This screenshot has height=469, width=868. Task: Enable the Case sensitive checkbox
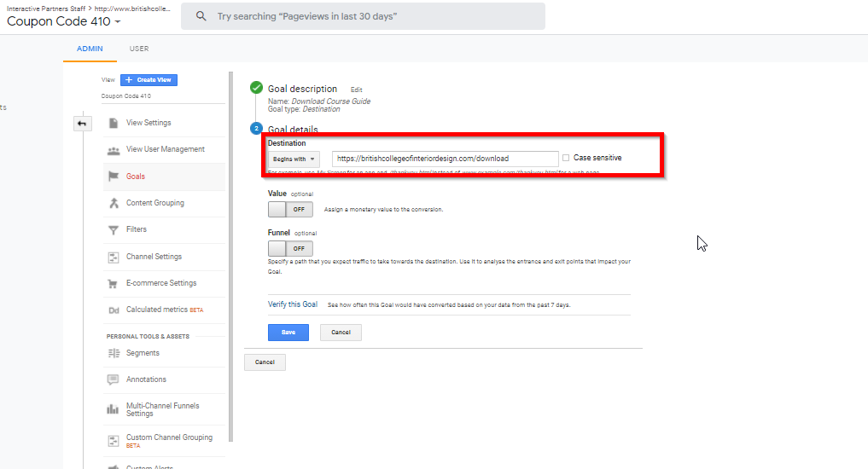tap(566, 158)
